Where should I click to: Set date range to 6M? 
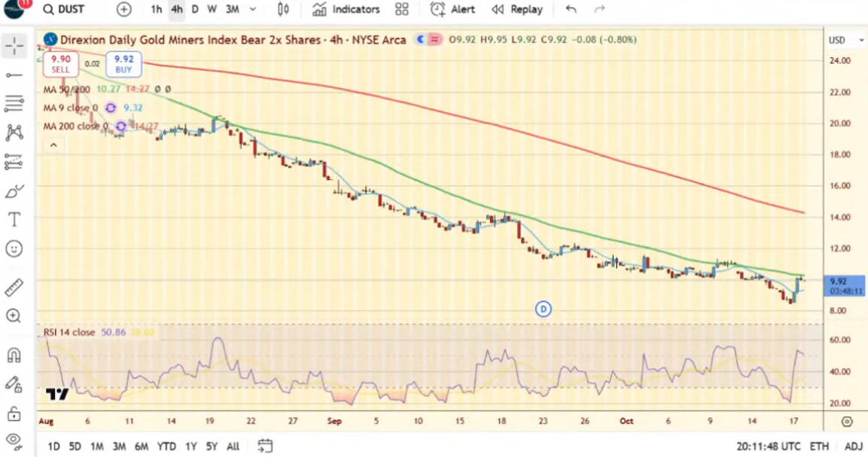click(142, 446)
